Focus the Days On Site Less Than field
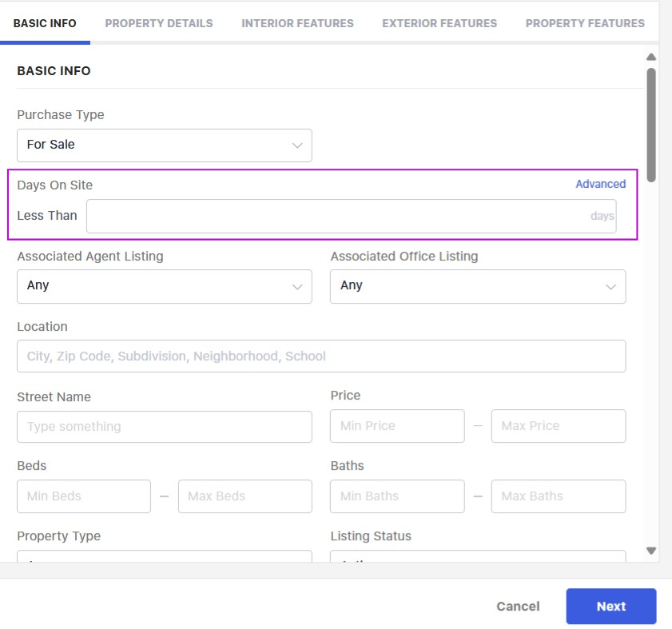672x629 pixels. click(x=336, y=217)
